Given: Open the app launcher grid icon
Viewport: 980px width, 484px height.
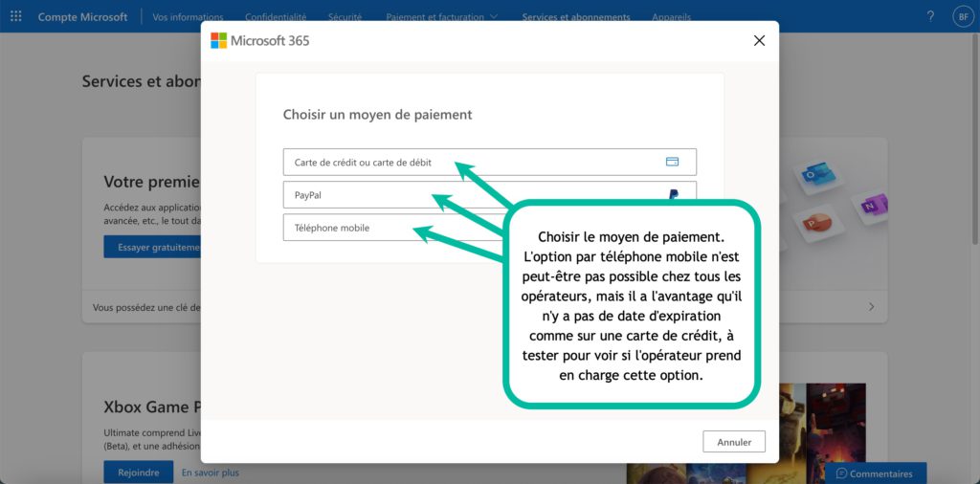Looking at the screenshot, I should (x=15, y=16).
